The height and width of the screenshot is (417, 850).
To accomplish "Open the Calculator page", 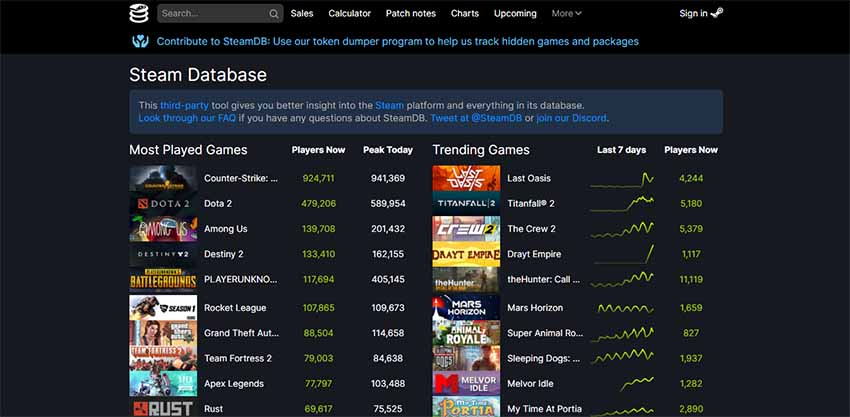I will pyautogui.click(x=350, y=14).
